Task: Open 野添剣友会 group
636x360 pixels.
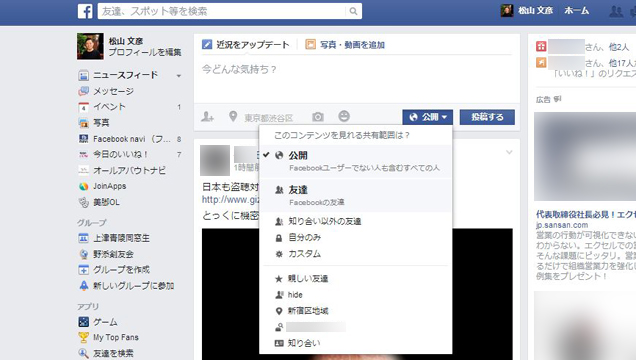Action: (x=113, y=254)
